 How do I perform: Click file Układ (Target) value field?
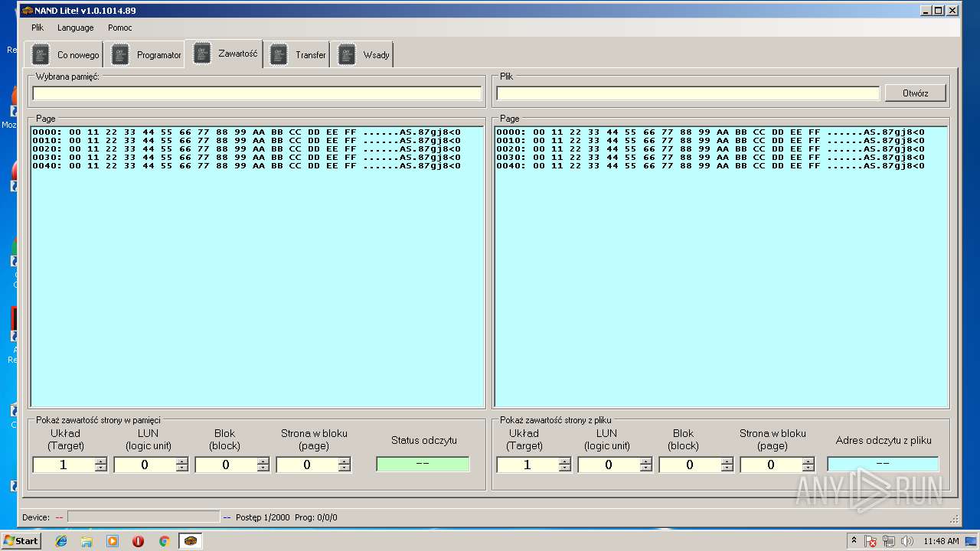point(528,465)
